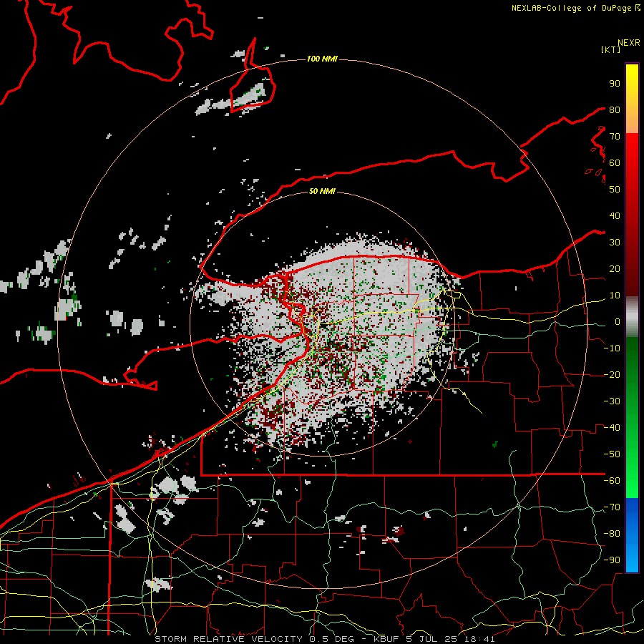The height and width of the screenshot is (644, 644).
Task: Click the -20 value on velocity scale
Action: click(612, 374)
